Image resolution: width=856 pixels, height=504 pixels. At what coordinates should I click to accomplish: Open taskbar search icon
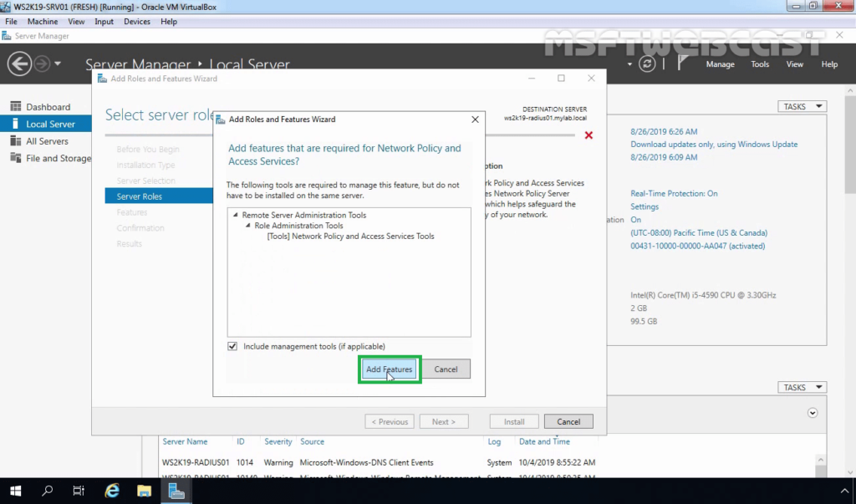[48, 491]
